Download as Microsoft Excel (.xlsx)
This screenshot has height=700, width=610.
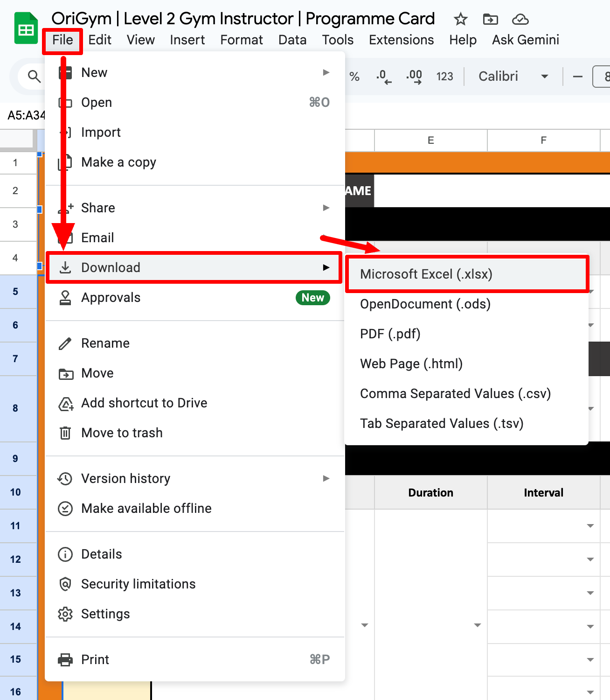coord(466,274)
